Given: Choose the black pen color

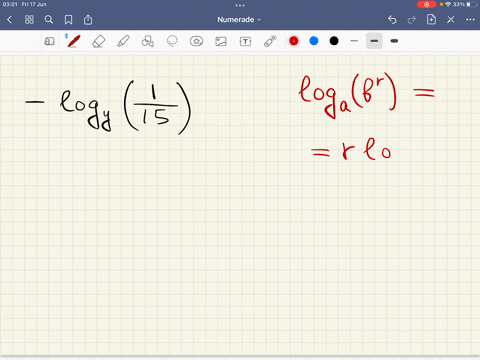Looking at the screenshot, I should [x=334, y=41].
